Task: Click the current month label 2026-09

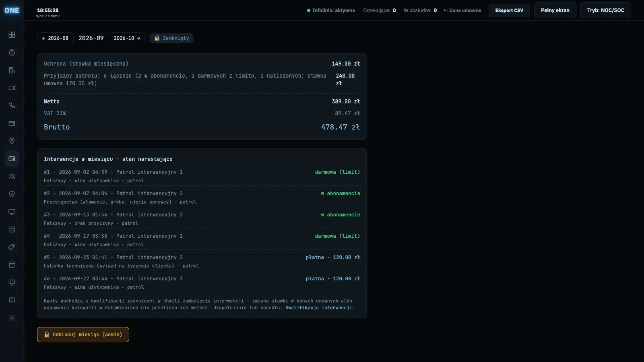Action: coord(91,38)
